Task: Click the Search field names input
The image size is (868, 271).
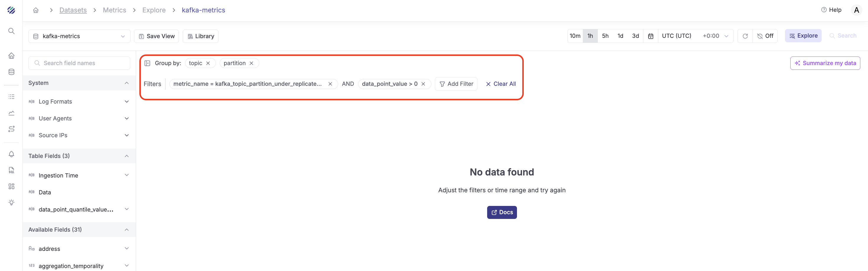Action: 79,63
